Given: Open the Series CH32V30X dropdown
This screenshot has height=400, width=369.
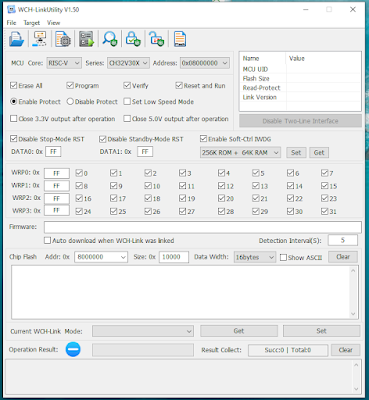Looking at the screenshot, I should (x=128, y=63).
